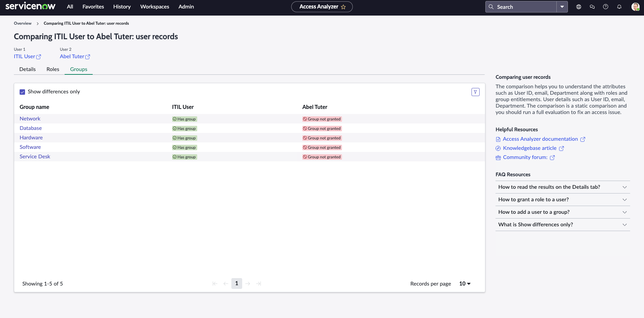Viewport: 644px width, 318px height.
Task: Click external link icon beside Knowledgebase article
Action: point(561,149)
